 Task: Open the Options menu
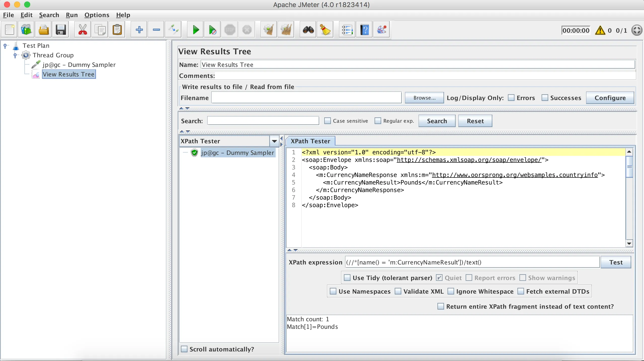pyautogui.click(x=97, y=15)
